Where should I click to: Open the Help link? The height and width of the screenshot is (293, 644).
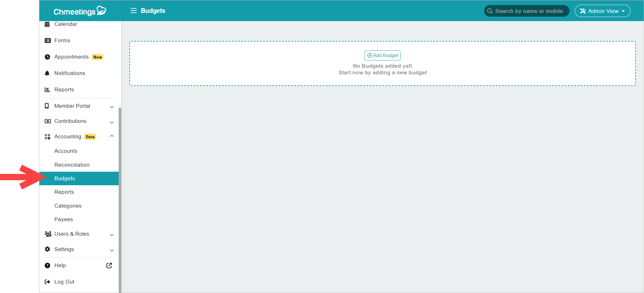pos(60,265)
